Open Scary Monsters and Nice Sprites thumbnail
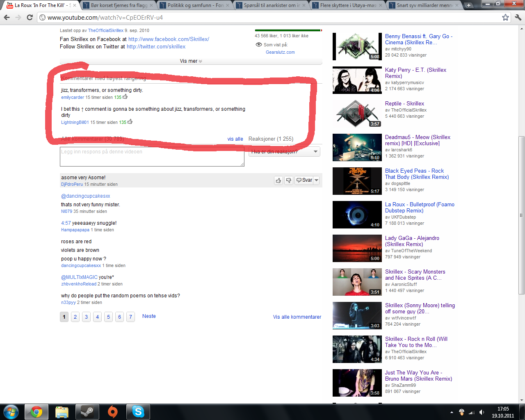525x420 pixels. (x=357, y=282)
